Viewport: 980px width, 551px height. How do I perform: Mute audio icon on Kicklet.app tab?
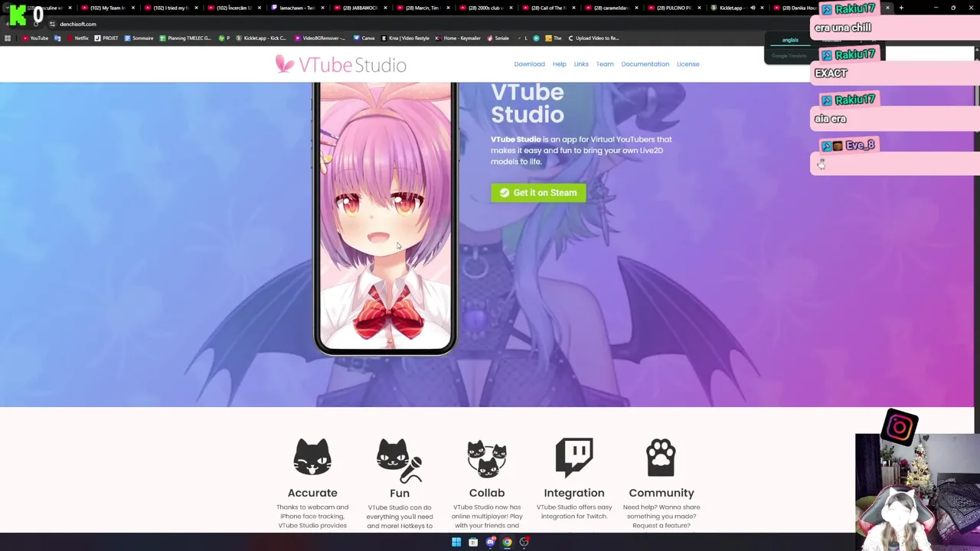753,8
